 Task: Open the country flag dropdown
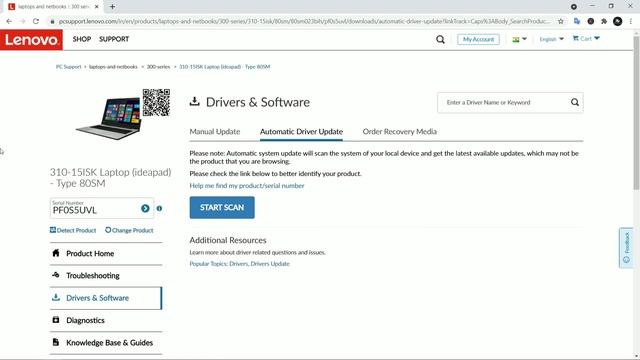pyautogui.click(x=519, y=39)
